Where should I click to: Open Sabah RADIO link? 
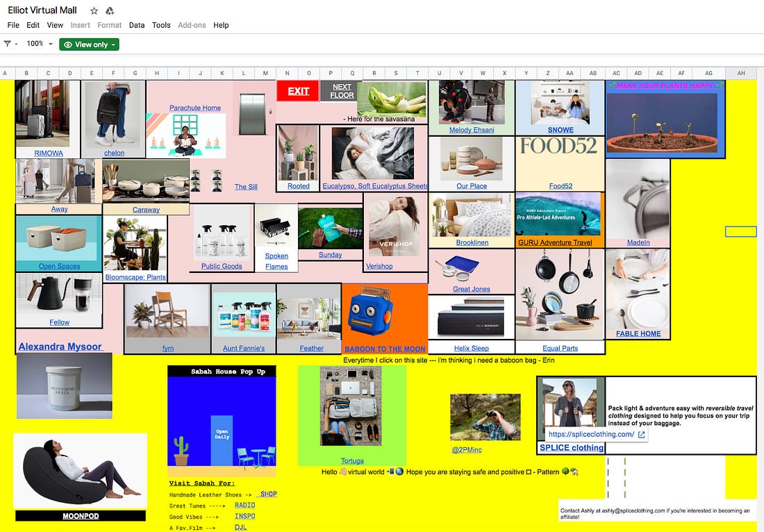245,505
